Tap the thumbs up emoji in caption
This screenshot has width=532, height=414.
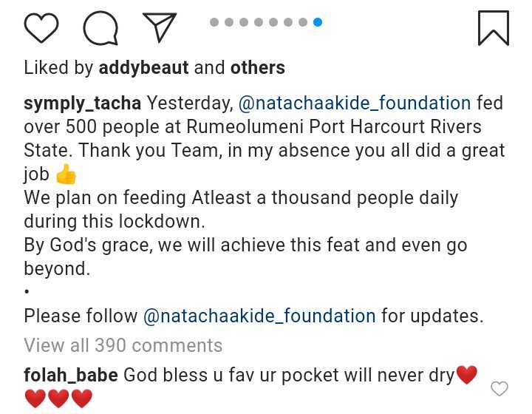[x=66, y=174]
